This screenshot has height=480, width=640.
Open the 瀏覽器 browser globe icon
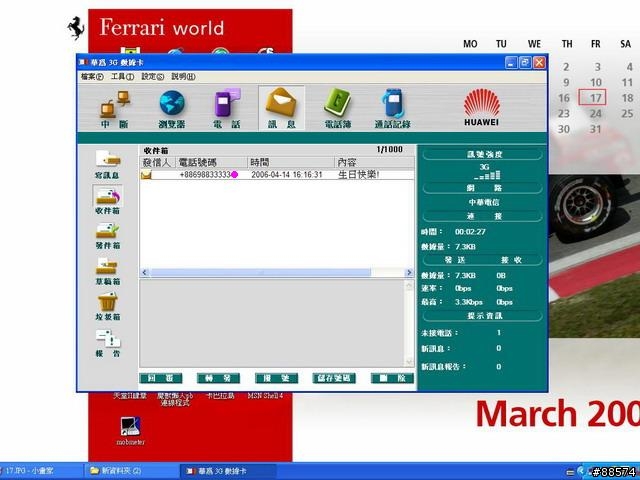click(x=172, y=109)
